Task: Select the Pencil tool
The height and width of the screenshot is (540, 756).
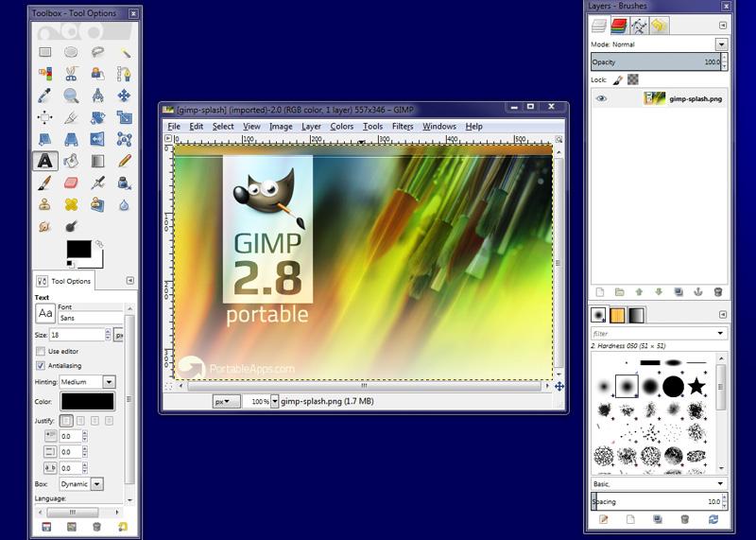Action: [124, 161]
